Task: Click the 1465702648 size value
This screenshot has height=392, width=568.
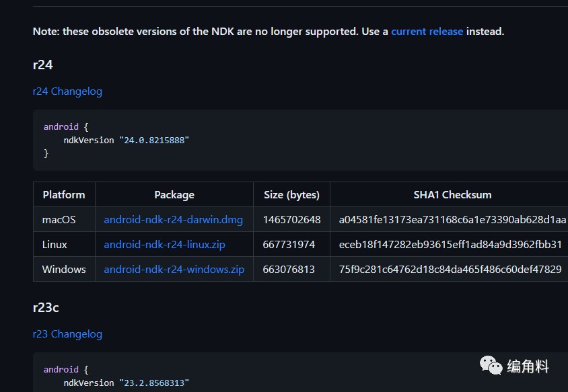Action: [291, 219]
